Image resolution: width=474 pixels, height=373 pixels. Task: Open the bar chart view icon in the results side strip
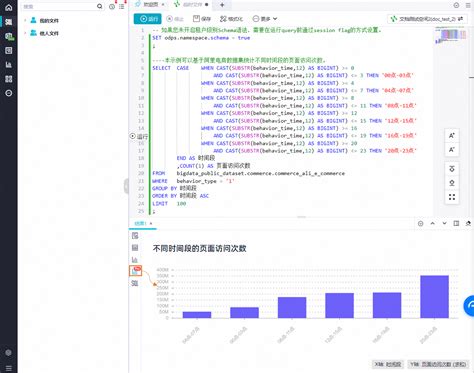[135, 260]
